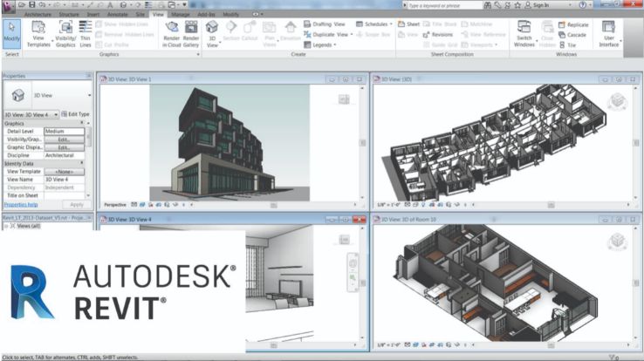Click the scale 1/8" = 1'-0" in {3D} view
The image size is (644, 361).
pyautogui.click(x=388, y=205)
